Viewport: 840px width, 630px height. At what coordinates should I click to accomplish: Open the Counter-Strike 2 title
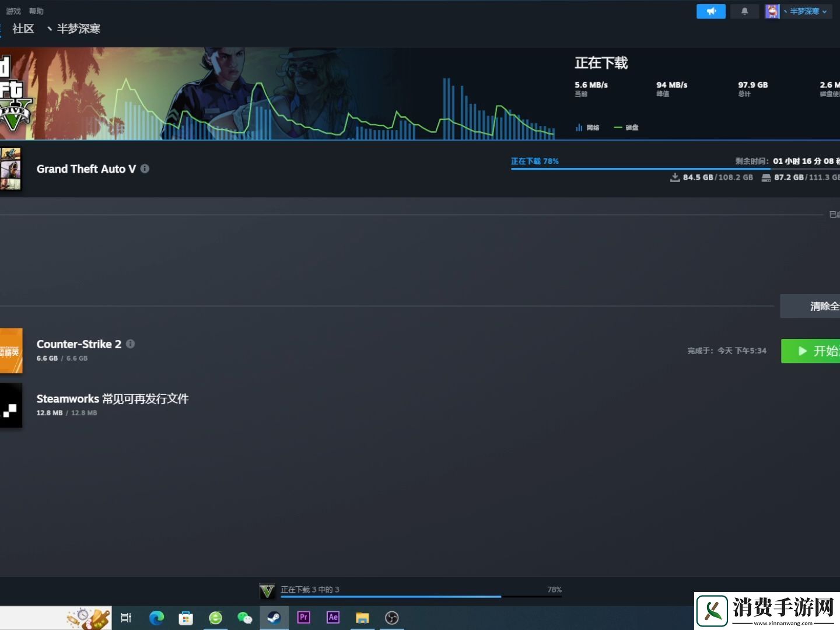[79, 344]
